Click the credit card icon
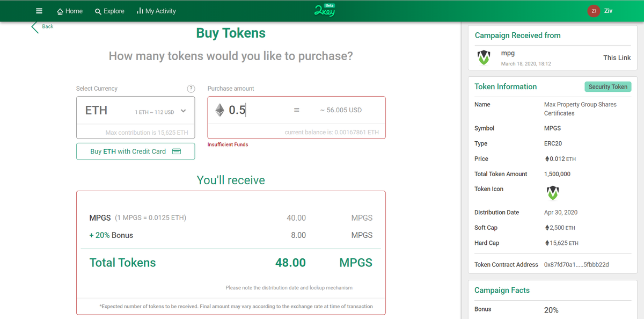The height and width of the screenshot is (319, 644). click(x=177, y=151)
